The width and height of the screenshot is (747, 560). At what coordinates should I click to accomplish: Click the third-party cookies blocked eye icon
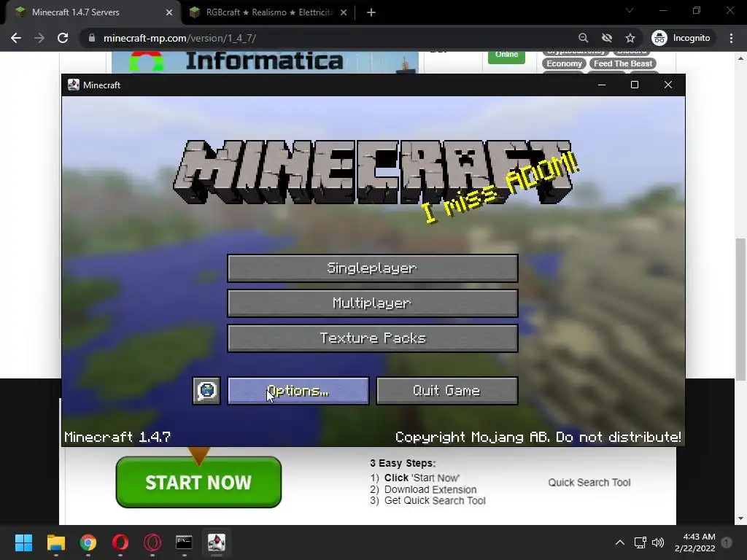tap(606, 38)
